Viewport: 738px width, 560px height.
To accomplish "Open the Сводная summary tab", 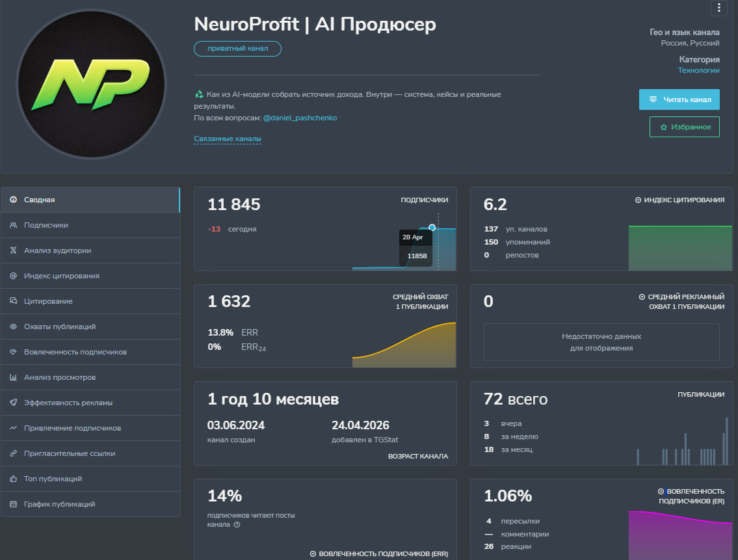I will tap(90, 200).
